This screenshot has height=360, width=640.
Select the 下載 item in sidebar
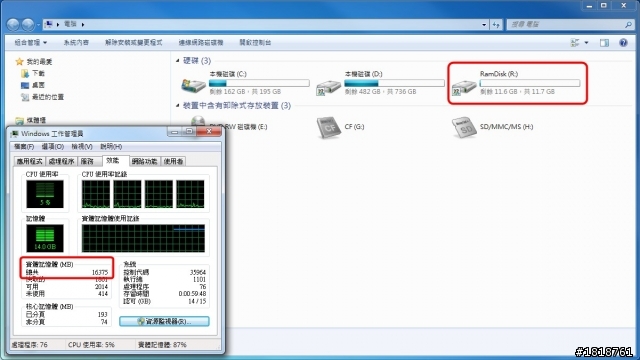pos(38,73)
